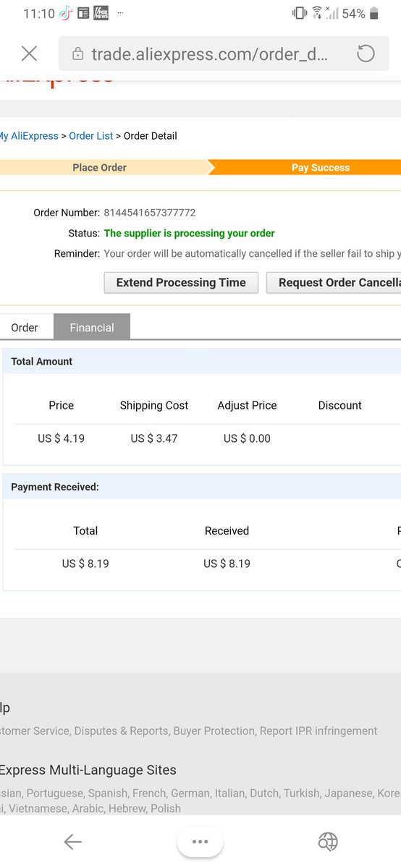This screenshot has width=401, height=868.
Task: Switch to the Order tab
Action: (25, 327)
